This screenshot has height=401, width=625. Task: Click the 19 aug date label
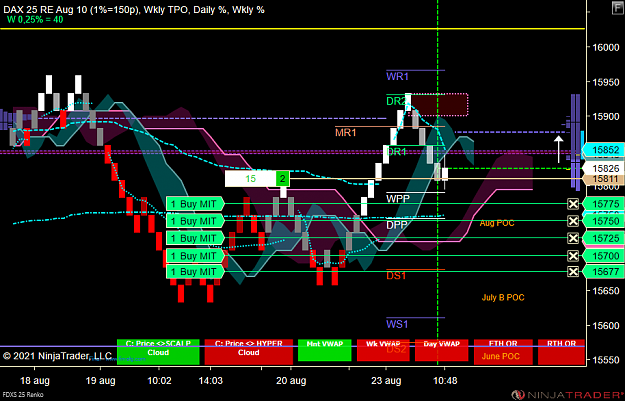(100, 381)
